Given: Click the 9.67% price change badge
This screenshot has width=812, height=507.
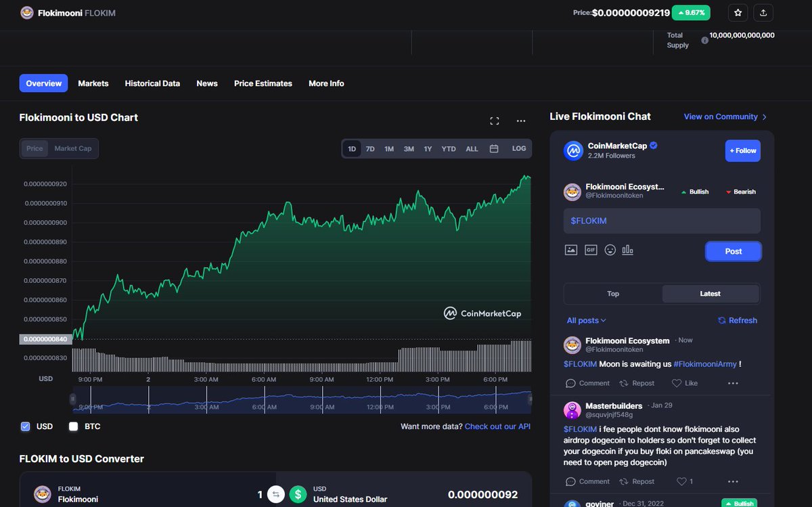Looking at the screenshot, I should coord(692,12).
